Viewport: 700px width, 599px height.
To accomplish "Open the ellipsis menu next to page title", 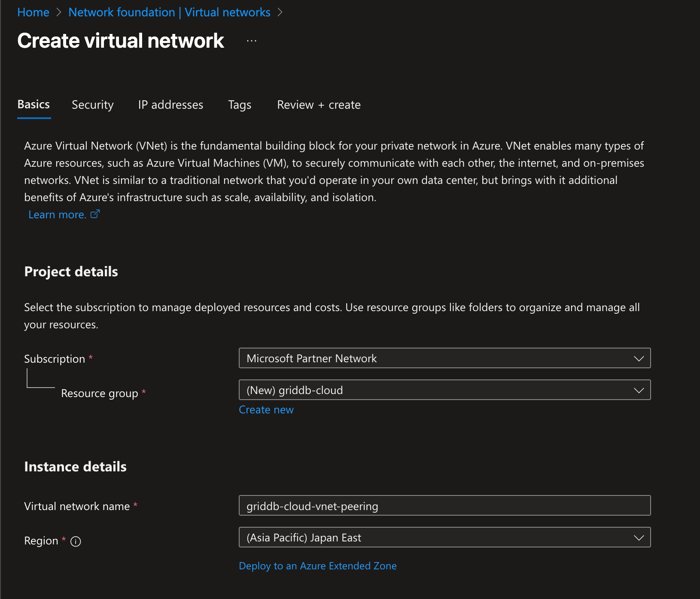I will 252,41.
